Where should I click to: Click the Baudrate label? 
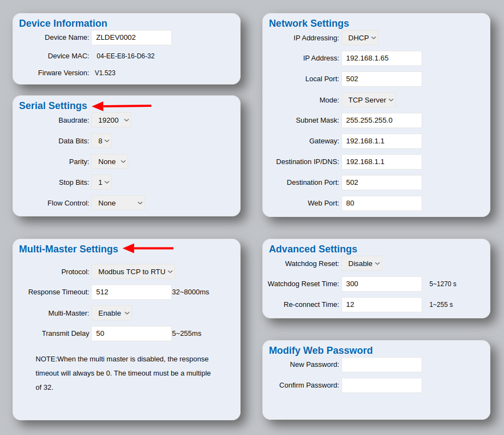[x=74, y=120]
